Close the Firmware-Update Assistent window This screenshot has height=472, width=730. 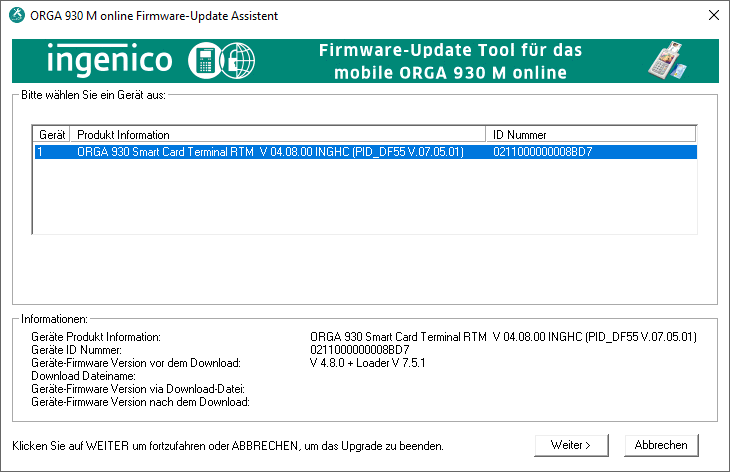click(714, 15)
